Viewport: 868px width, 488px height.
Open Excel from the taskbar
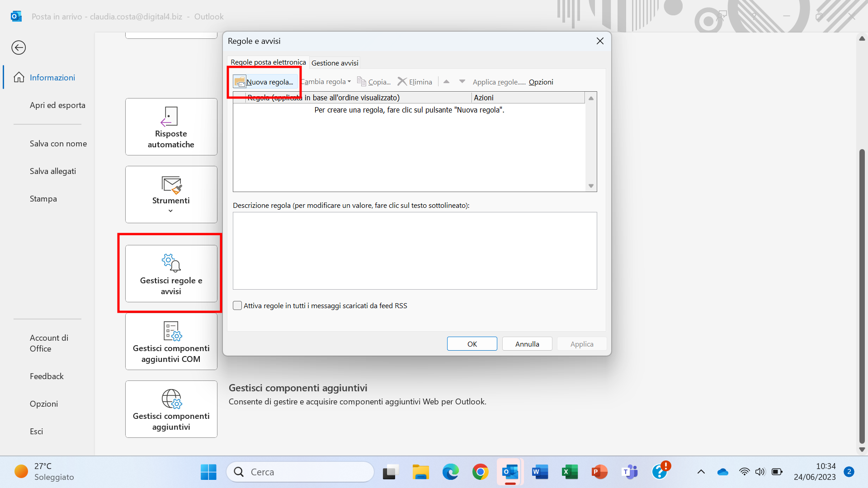click(x=570, y=472)
